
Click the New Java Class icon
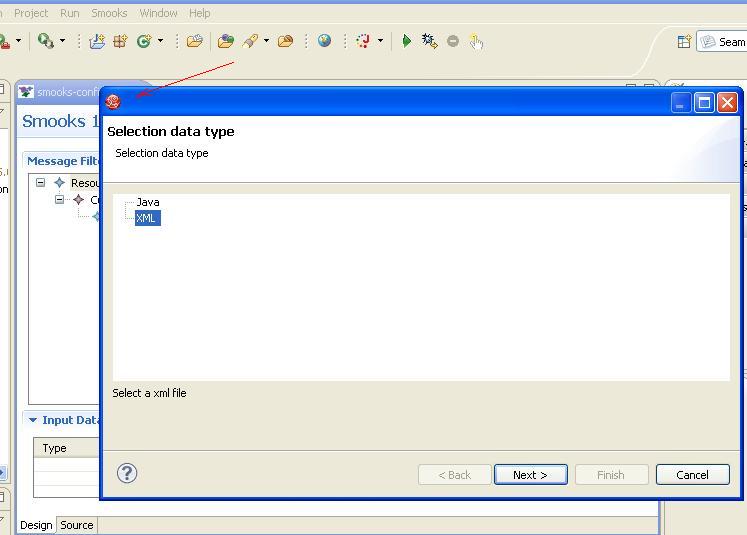143,41
